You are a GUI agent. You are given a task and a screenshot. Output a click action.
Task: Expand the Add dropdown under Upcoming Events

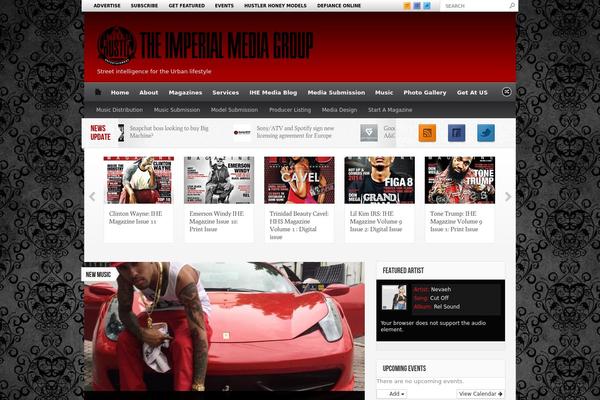[x=391, y=394]
